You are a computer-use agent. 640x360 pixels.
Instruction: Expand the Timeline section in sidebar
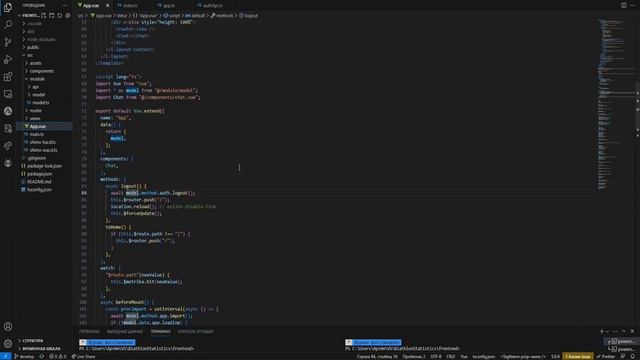(x=45, y=349)
